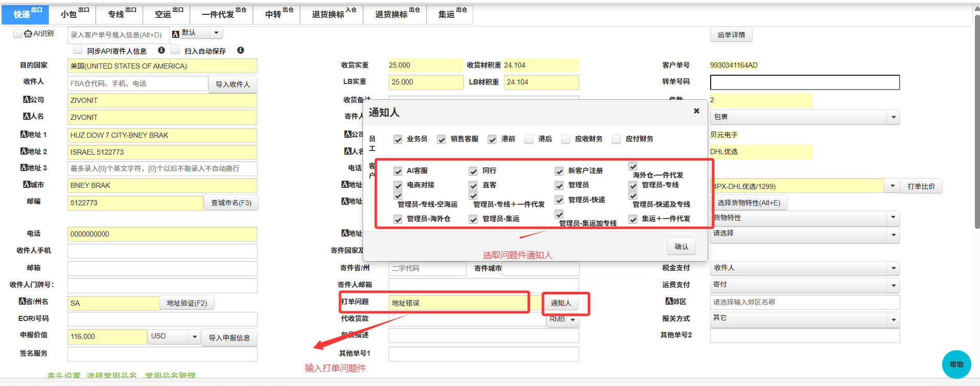This screenshot has width=980, height=386.
Task: Open the 一件代发 出仓 tab
Action: pyautogui.click(x=223, y=14)
